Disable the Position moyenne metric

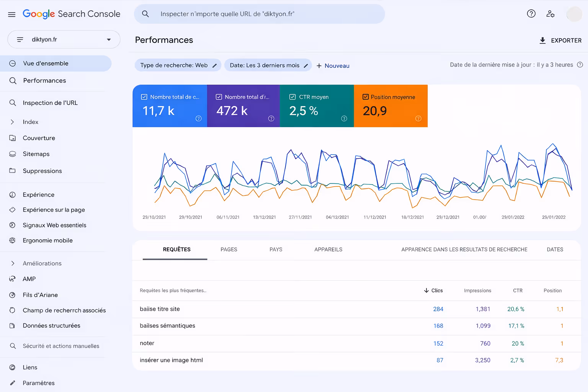pos(366,97)
